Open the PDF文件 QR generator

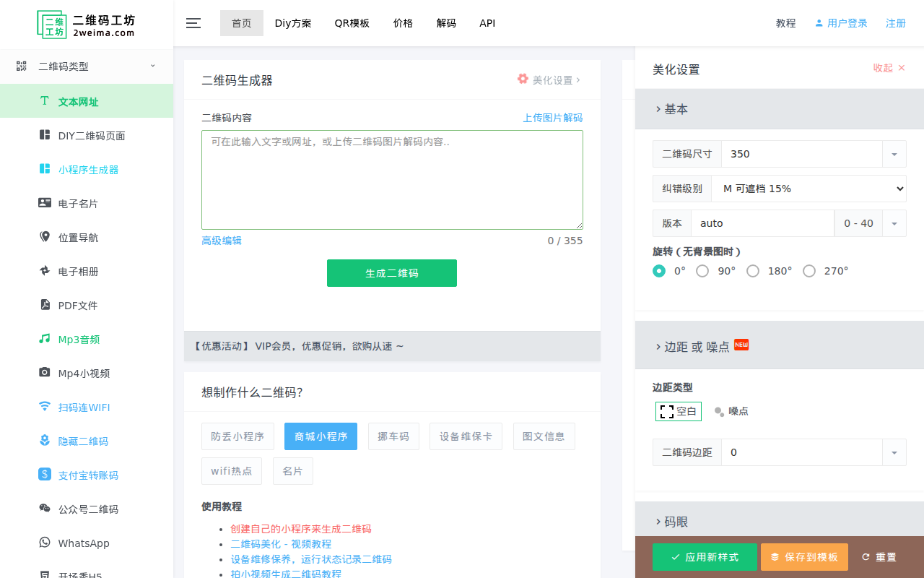coord(77,305)
